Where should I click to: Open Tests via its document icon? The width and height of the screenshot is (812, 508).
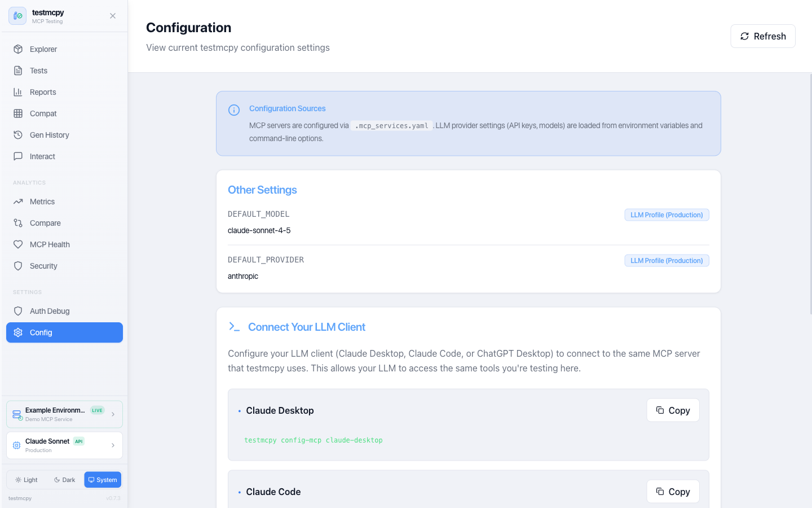(x=18, y=71)
